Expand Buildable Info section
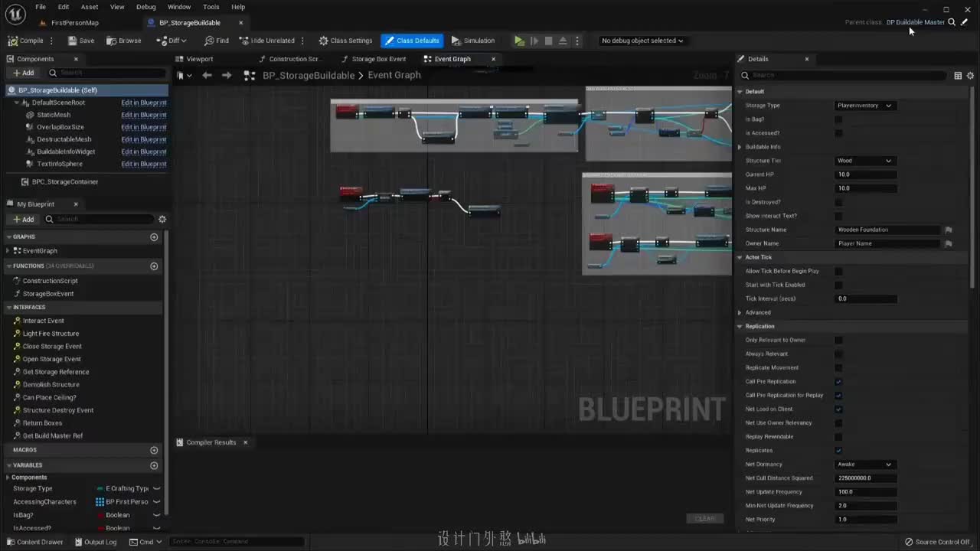 (740, 147)
